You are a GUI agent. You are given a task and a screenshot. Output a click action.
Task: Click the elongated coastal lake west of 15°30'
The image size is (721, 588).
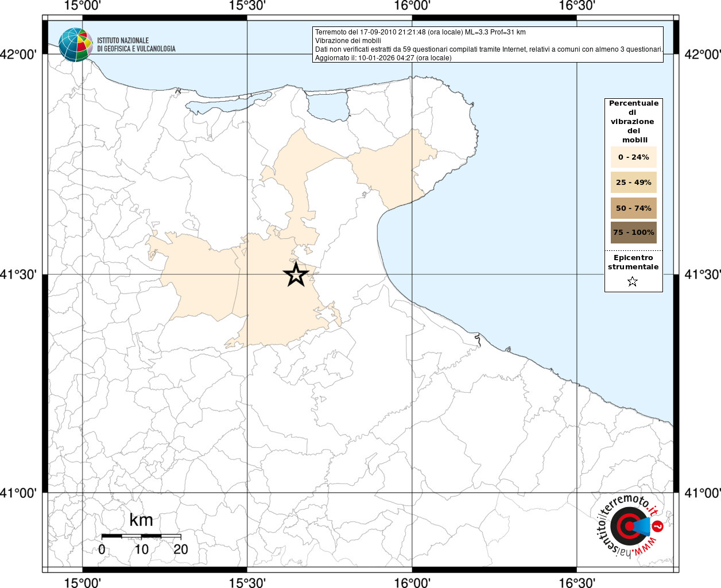tap(227, 103)
